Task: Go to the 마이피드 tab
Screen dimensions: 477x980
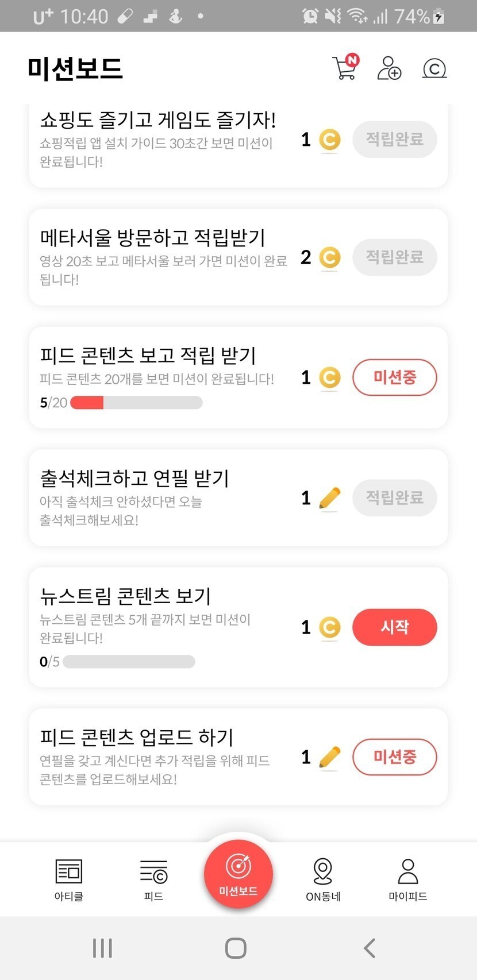Action: point(407,879)
